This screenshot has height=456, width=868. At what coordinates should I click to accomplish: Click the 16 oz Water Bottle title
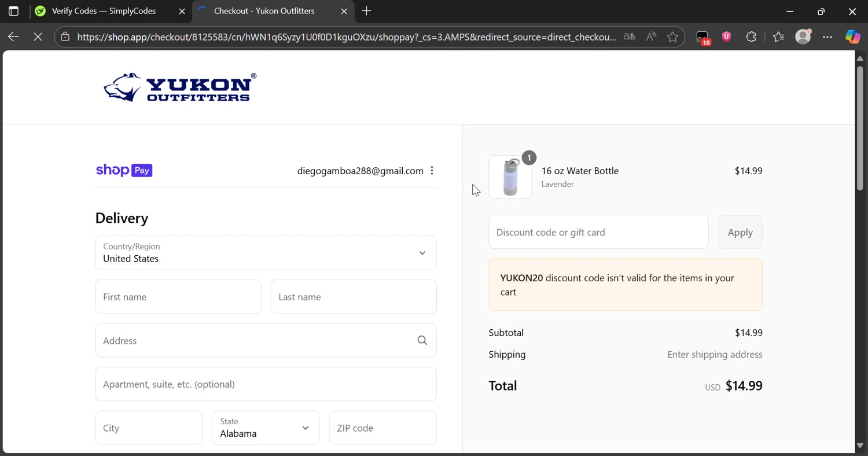click(580, 171)
